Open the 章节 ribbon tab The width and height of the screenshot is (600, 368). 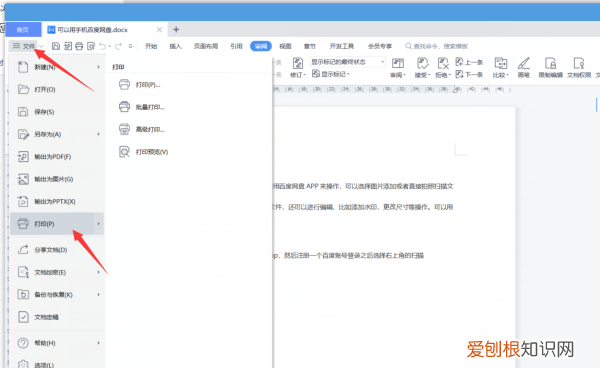[x=310, y=46]
